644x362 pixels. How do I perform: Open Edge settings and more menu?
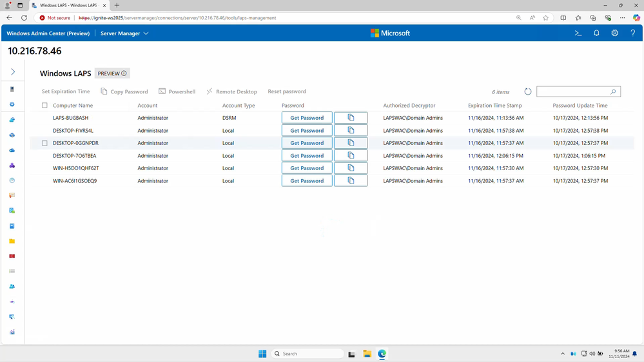point(622,17)
